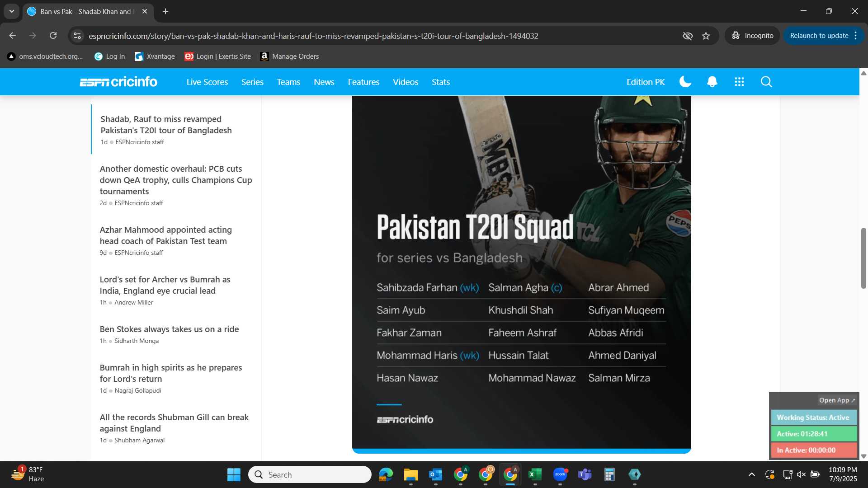Go forward in browser history
Screen dimensions: 868x488
pos(33,36)
